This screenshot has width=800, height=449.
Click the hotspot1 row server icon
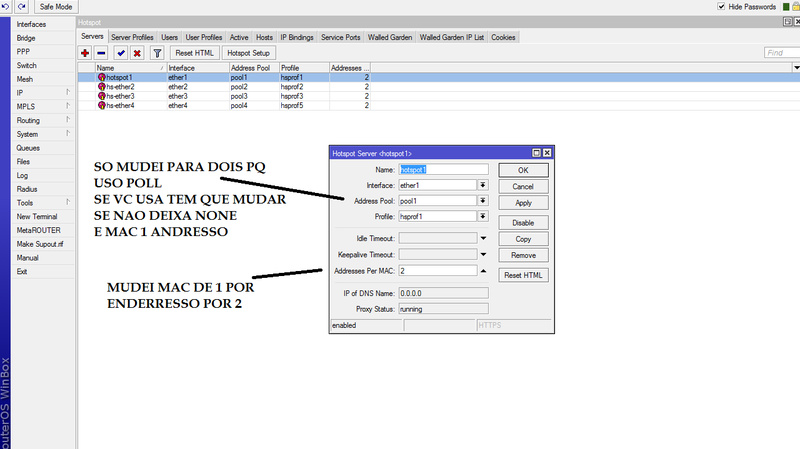102,78
